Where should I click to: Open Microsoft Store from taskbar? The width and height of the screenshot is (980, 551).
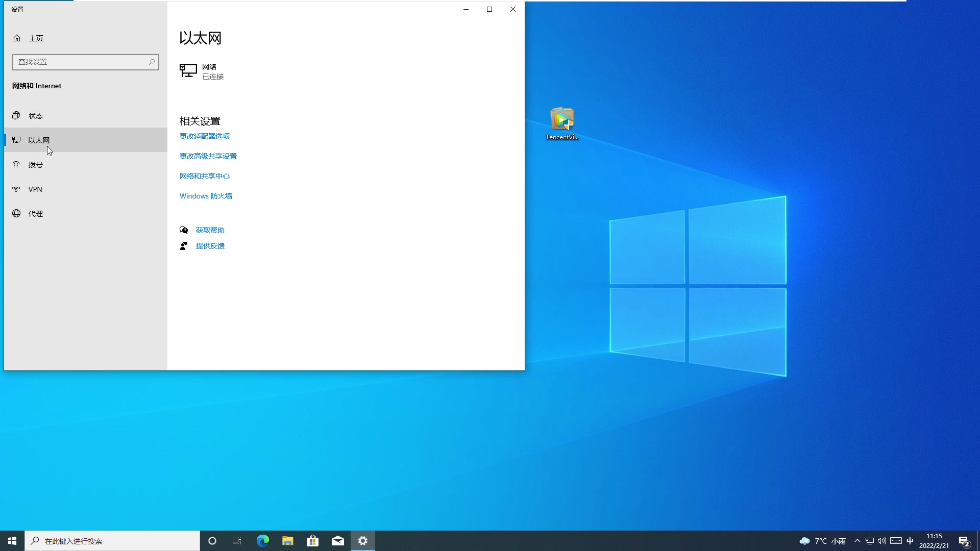[313, 540]
